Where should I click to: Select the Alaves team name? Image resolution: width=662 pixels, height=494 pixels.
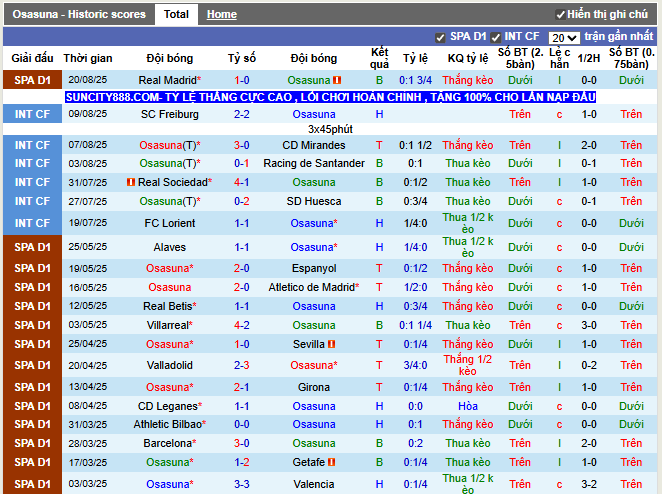pyautogui.click(x=170, y=247)
